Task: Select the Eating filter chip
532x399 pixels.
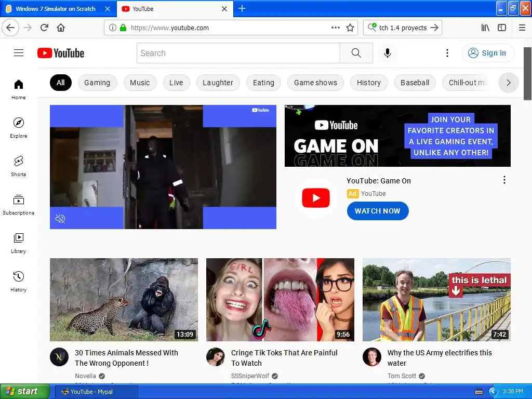Action: coord(263,83)
